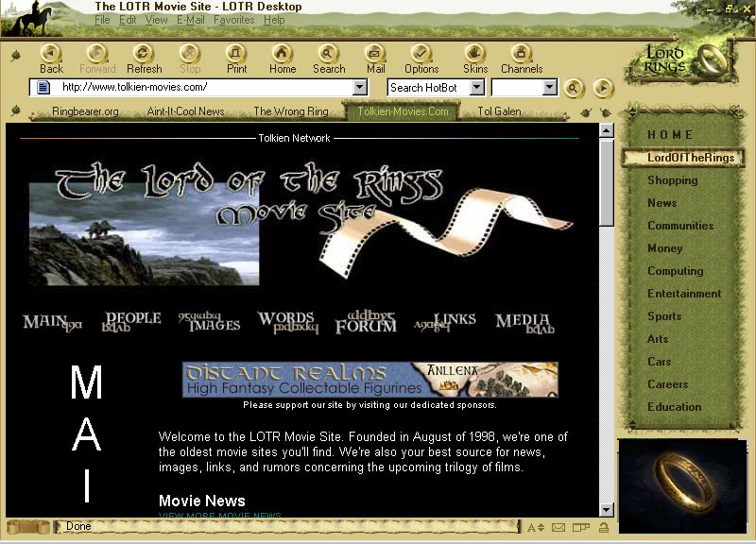
Task: Open Education channel in sidebar
Action: pyautogui.click(x=674, y=407)
